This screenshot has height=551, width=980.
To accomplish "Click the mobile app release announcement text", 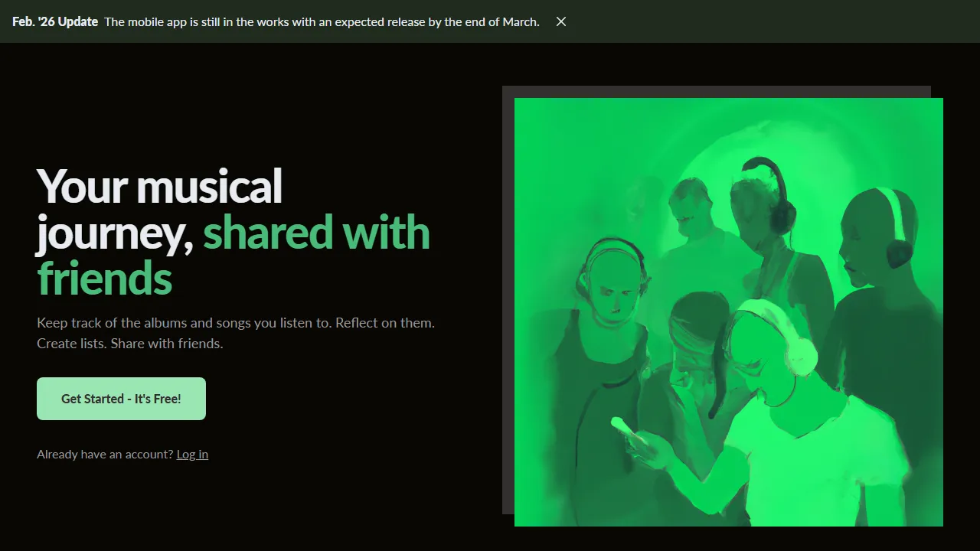I will [x=322, y=21].
